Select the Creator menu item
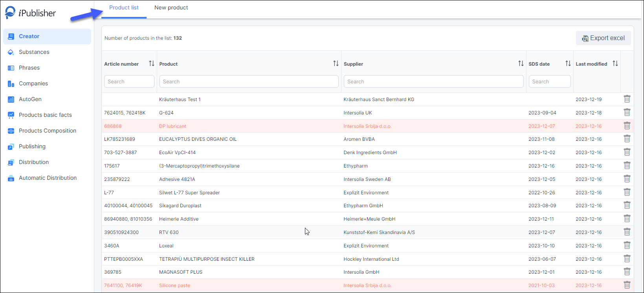 point(47,36)
